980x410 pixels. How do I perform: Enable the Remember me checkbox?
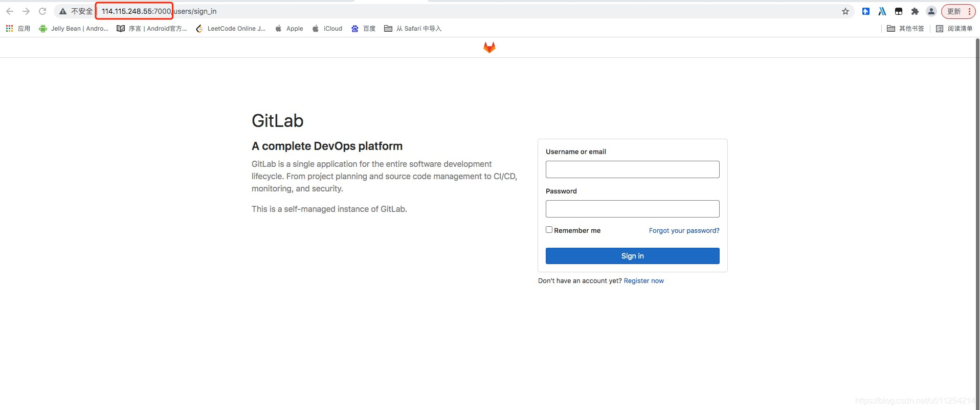(549, 230)
